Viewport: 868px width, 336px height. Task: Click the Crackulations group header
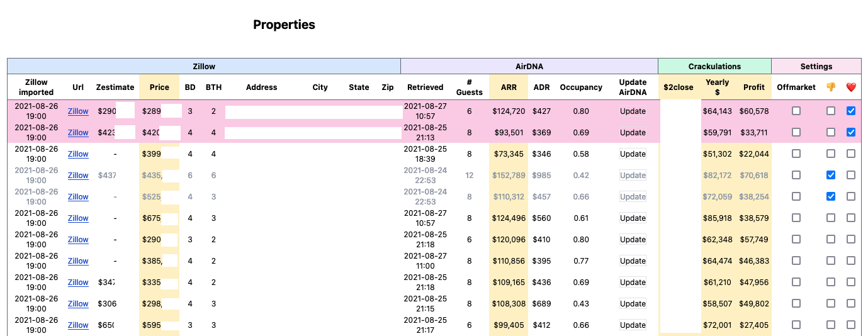714,66
